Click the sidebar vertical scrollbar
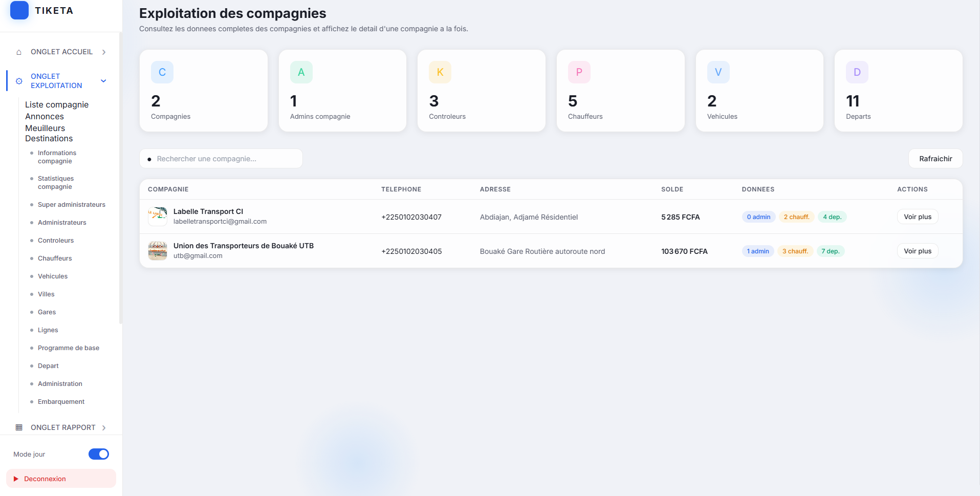This screenshot has height=496, width=980. (x=121, y=178)
